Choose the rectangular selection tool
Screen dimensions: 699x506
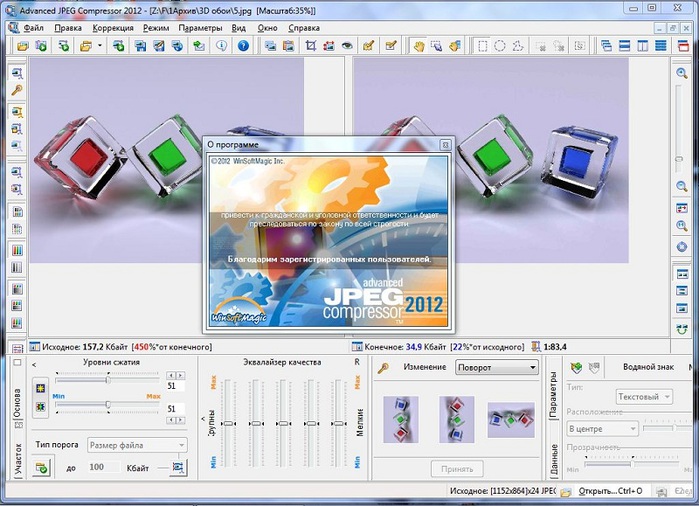pos(481,46)
